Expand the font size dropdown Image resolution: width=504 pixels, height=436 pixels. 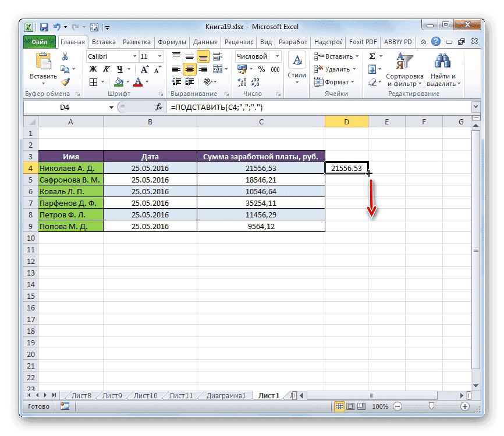(x=159, y=56)
